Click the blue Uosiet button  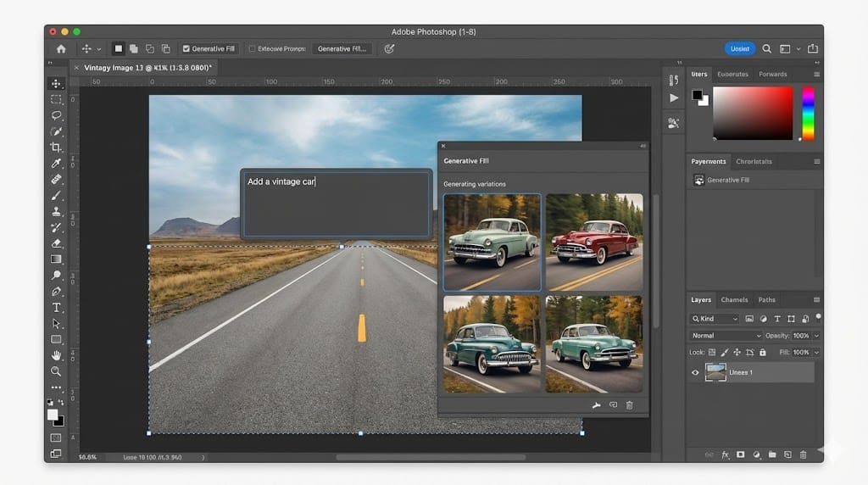739,48
